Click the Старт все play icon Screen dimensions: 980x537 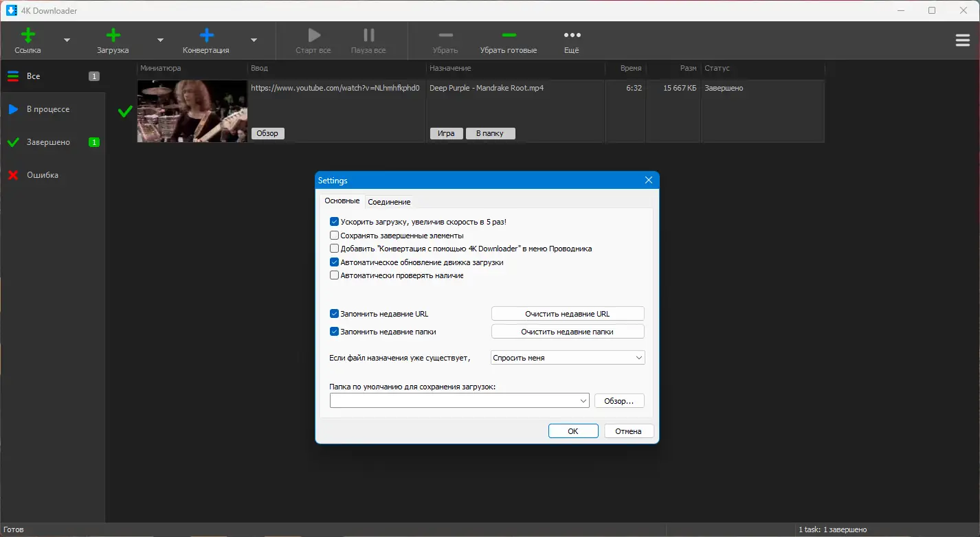[x=314, y=35]
